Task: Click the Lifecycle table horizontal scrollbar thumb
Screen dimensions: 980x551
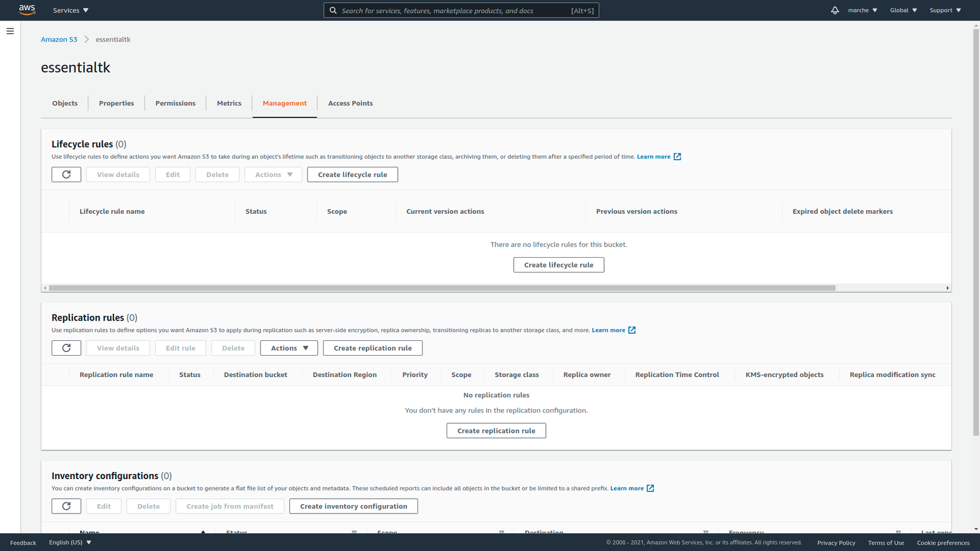Action: (x=442, y=288)
